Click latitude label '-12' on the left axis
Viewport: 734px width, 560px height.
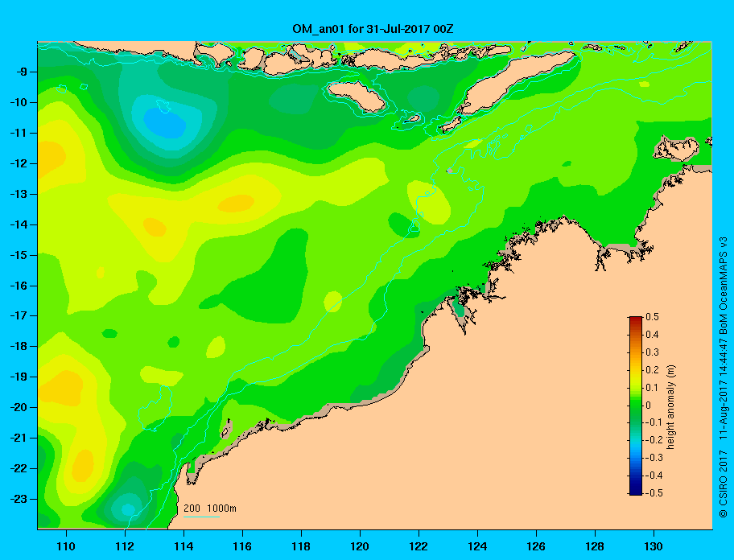(x=19, y=163)
